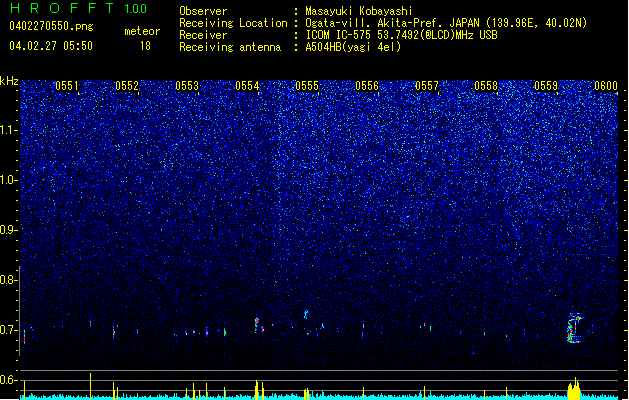Click the 0551 time marker
Image resolution: width=629 pixels, height=400 pixels.
[x=67, y=86]
